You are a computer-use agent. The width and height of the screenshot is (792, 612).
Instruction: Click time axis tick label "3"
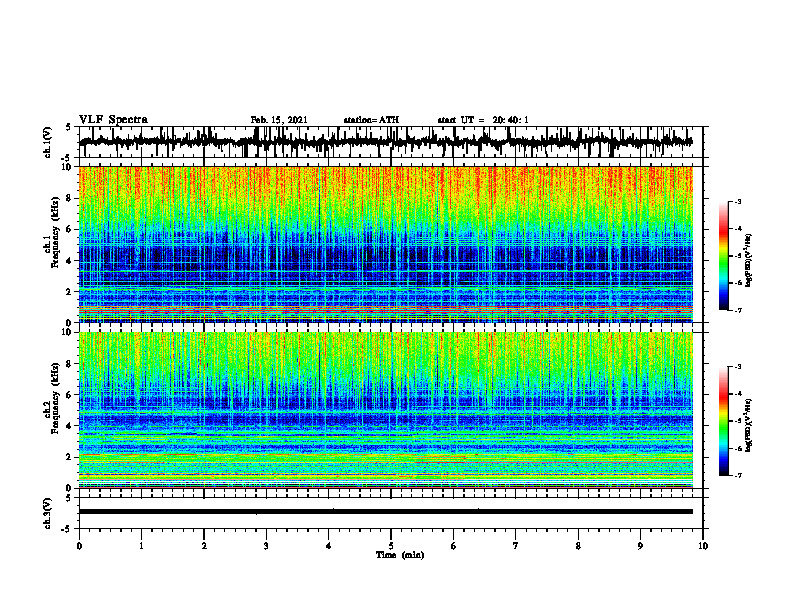coord(266,546)
